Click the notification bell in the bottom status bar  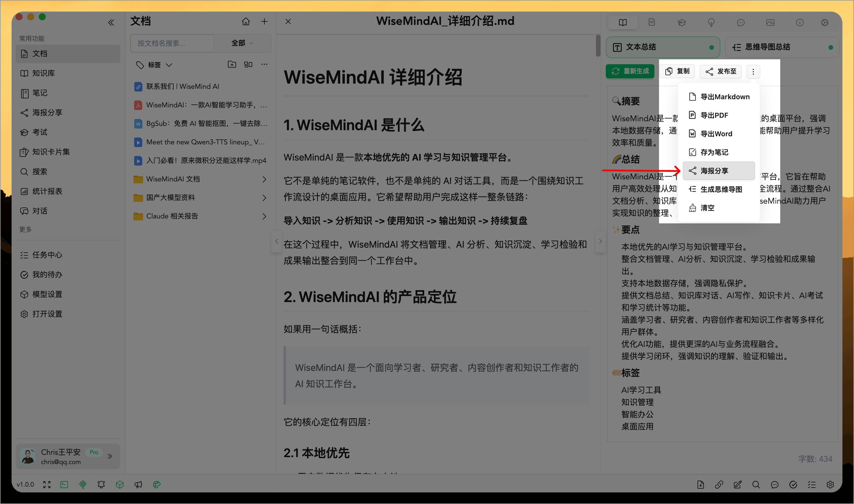(101, 485)
